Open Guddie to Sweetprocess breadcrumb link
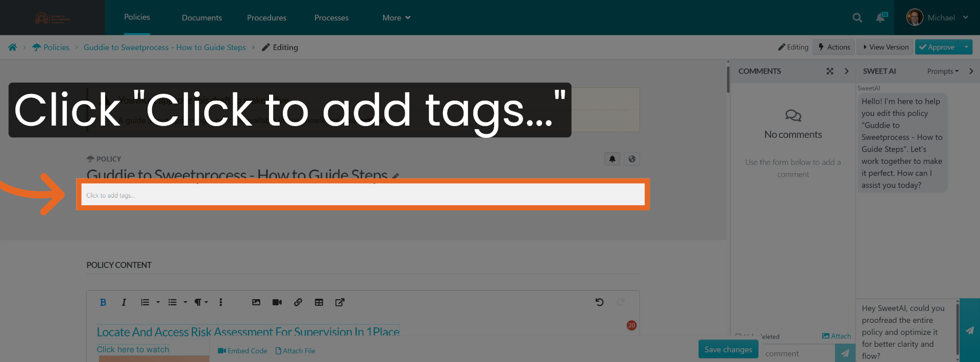 pos(164,47)
